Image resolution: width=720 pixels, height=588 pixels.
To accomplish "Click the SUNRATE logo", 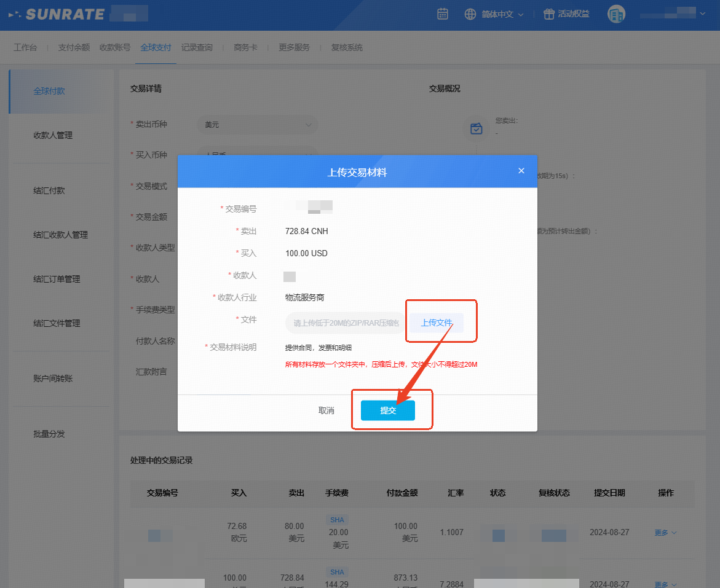I will pyautogui.click(x=57, y=14).
